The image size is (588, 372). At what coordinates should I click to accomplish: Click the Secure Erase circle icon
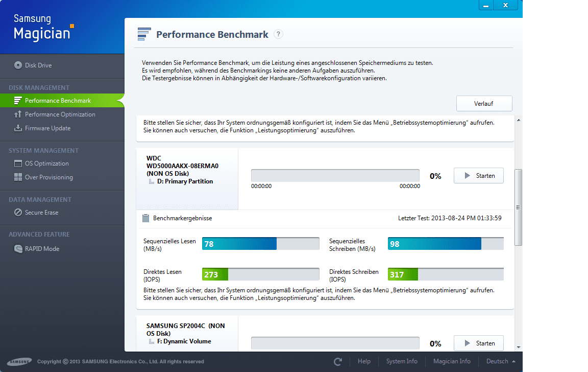click(x=18, y=213)
